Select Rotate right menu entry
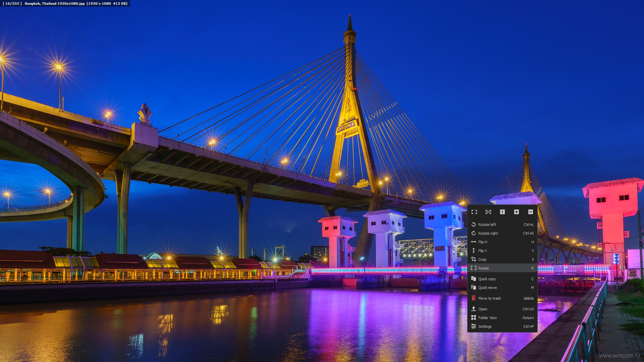Screen dimensions: 644x362 coord(502,233)
